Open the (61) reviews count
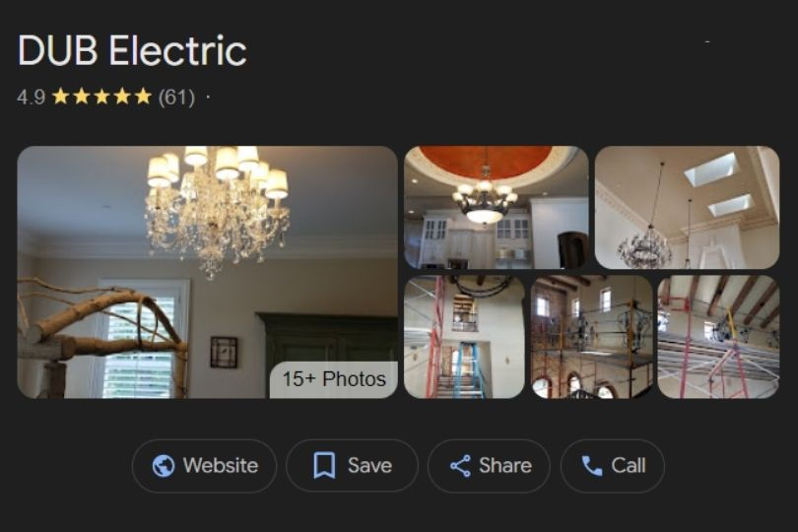This screenshot has height=532, width=798. pos(176,97)
